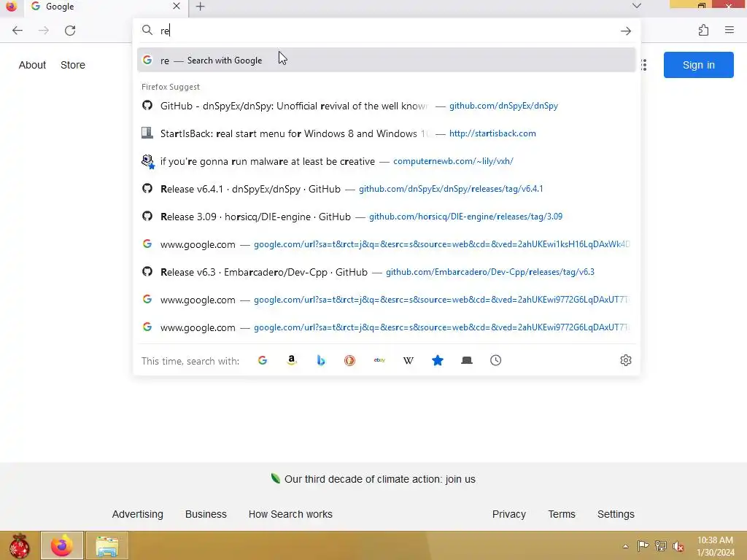The image size is (747, 560).
Task: Search in Bookmarks star icon
Action: point(438,360)
